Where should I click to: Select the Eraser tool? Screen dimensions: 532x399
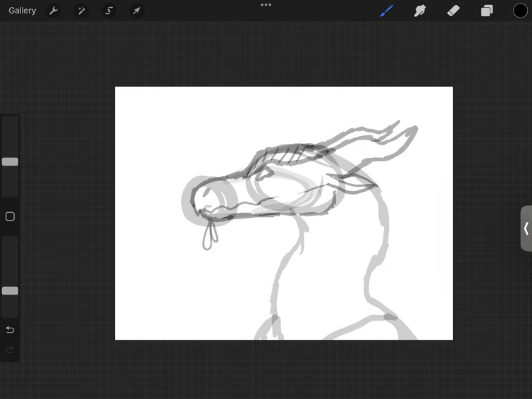click(x=454, y=11)
